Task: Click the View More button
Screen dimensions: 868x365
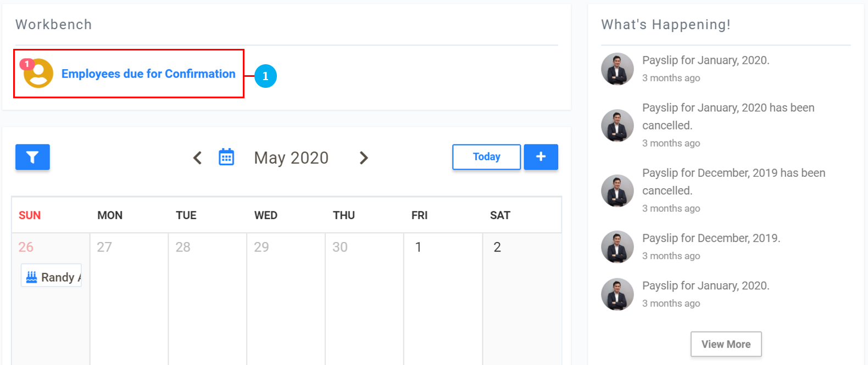Action: pyautogui.click(x=726, y=344)
